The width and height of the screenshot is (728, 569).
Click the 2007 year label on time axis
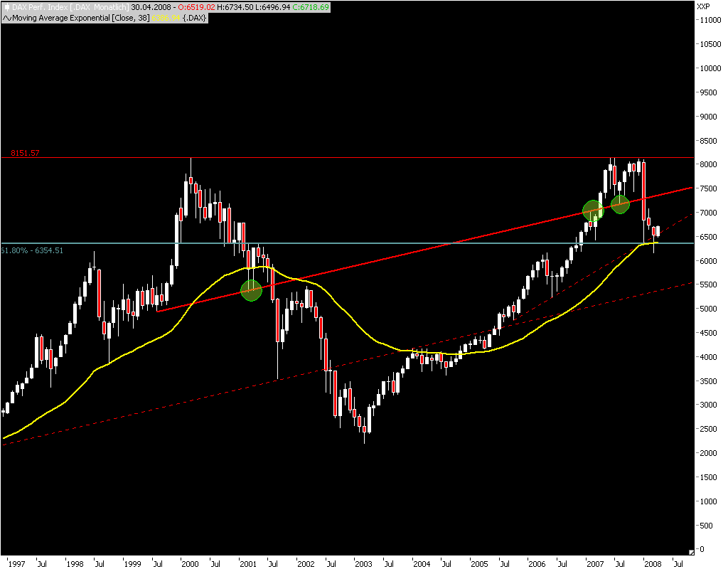coord(595,564)
